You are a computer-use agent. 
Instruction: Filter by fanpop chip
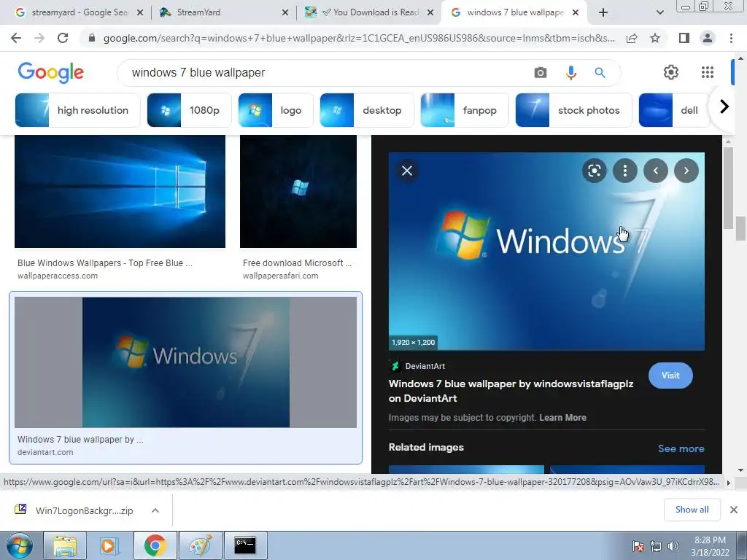(465, 110)
